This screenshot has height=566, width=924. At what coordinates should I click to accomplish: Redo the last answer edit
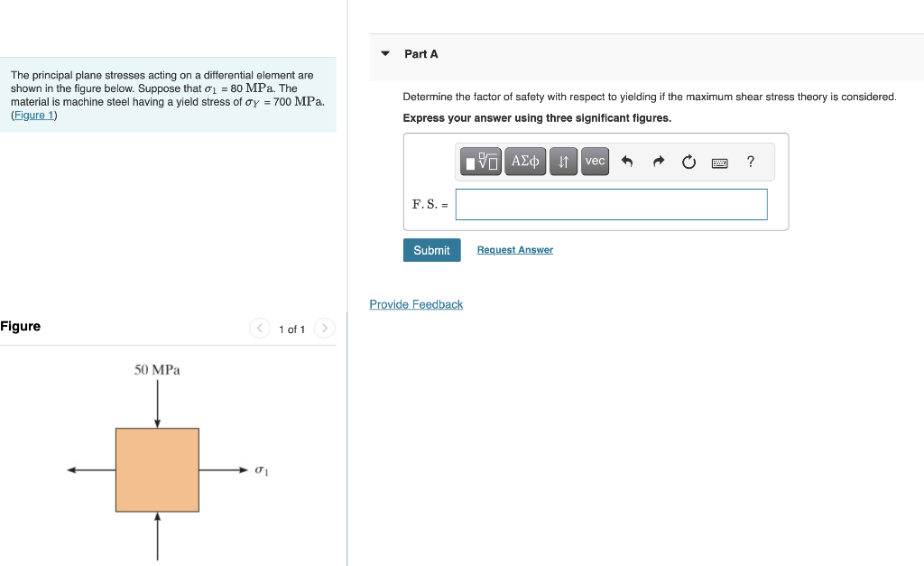point(658,161)
